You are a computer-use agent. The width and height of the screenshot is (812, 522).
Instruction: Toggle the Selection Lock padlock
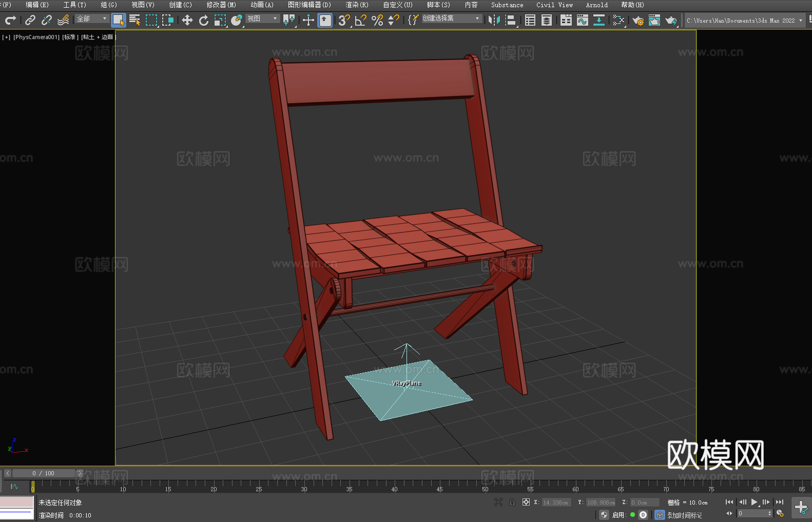(512, 502)
